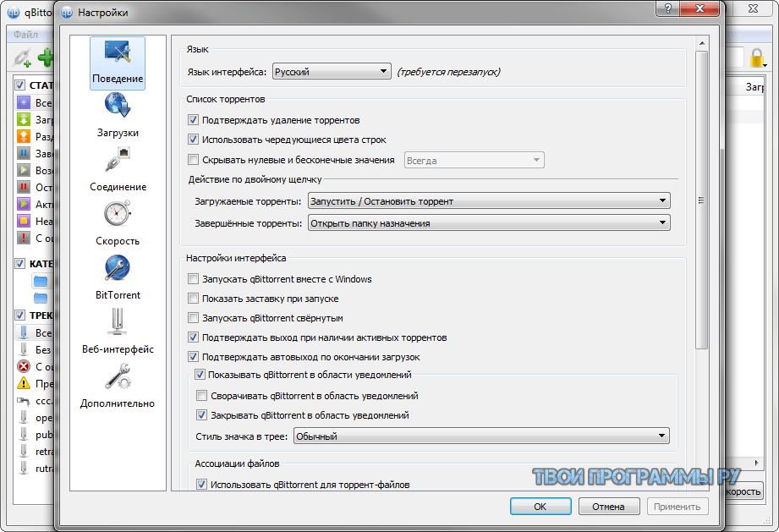Open the Скорость settings page

coord(118,223)
